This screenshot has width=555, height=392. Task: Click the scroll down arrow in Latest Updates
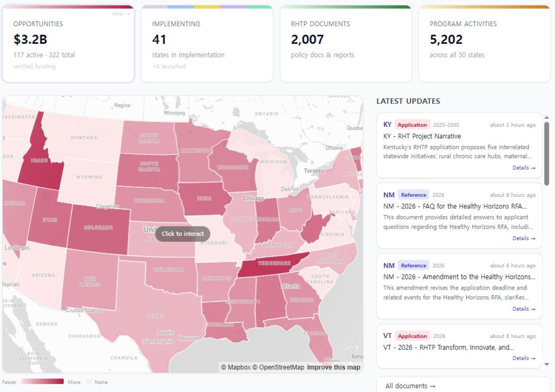click(x=546, y=364)
